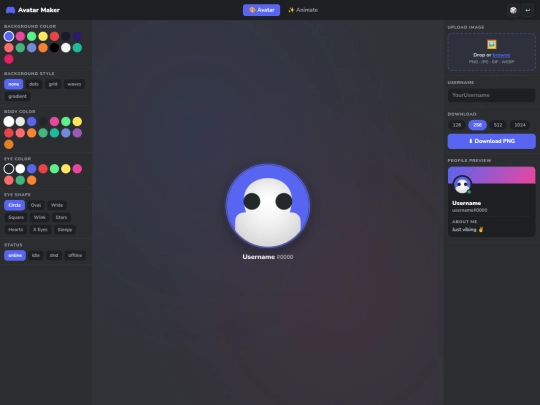The height and width of the screenshot is (405, 540).
Task: Click the YourUsername input field
Action: pos(491,95)
